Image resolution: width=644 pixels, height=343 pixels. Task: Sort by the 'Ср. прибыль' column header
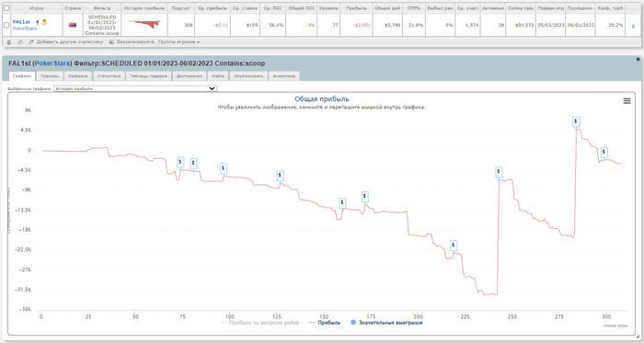[x=213, y=8]
